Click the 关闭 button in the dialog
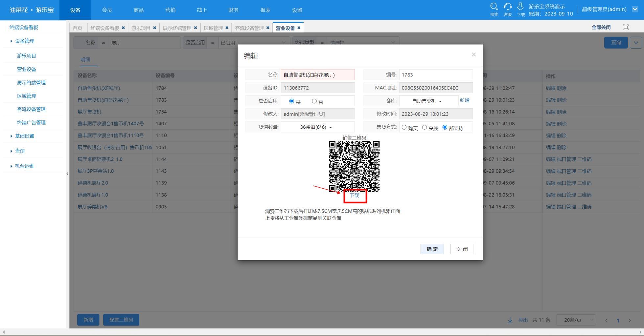 click(x=462, y=249)
